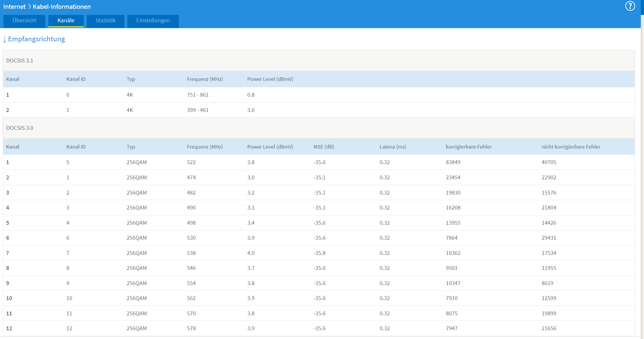Image resolution: width=644 pixels, height=339 pixels.
Task: Click the 399 - 461 frequency row
Action: click(198, 110)
